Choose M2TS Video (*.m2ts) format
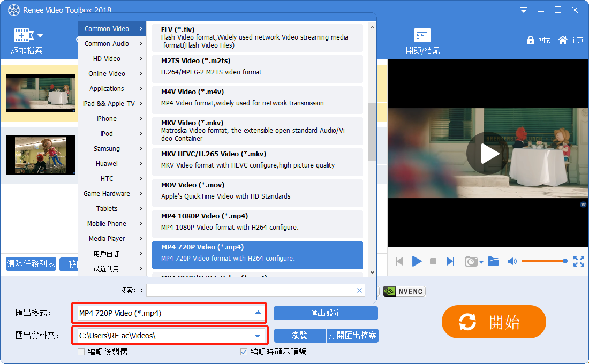Screen dimensions: 589x364 [x=258, y=69]
